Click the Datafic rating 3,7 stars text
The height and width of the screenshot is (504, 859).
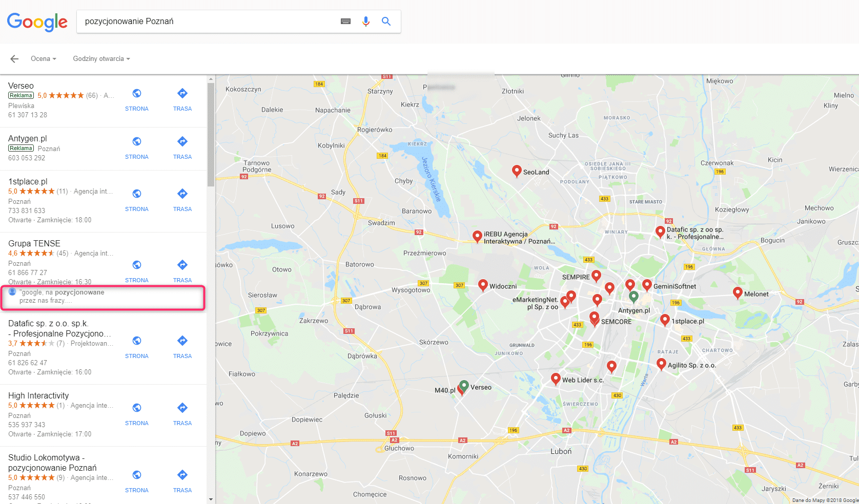[x=31, y=344]
